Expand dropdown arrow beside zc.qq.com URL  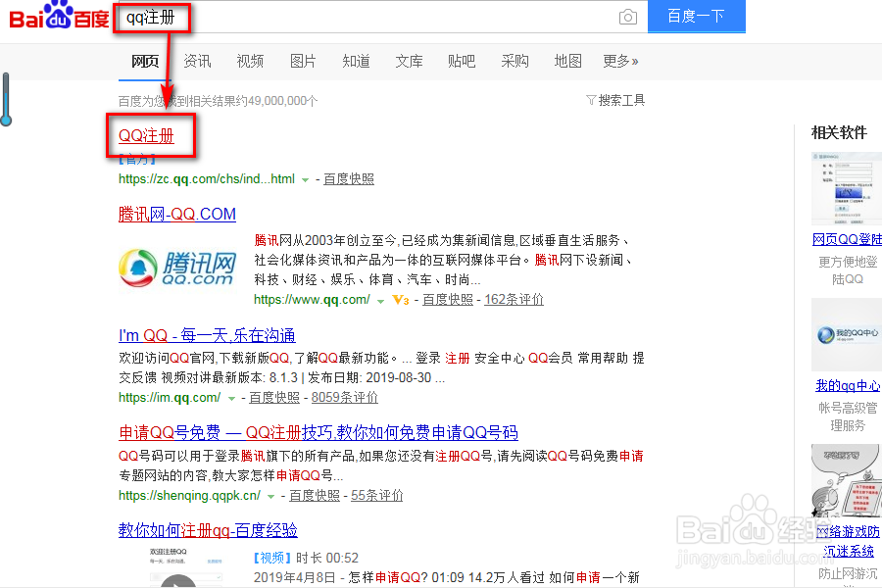click(305, 180)
